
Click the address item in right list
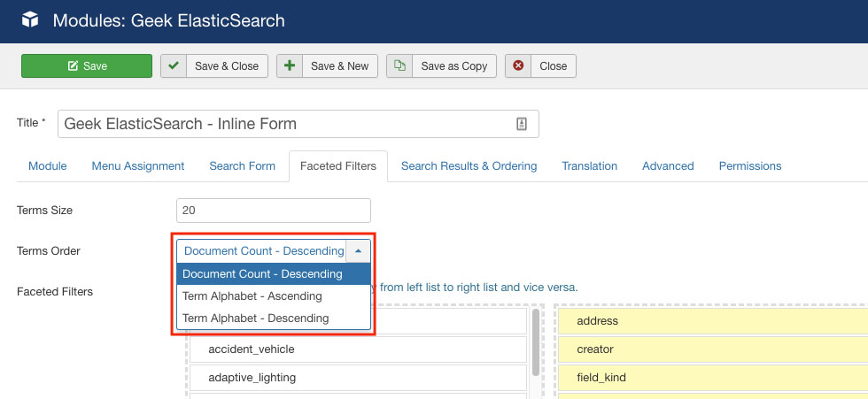[x=713, y=321]
